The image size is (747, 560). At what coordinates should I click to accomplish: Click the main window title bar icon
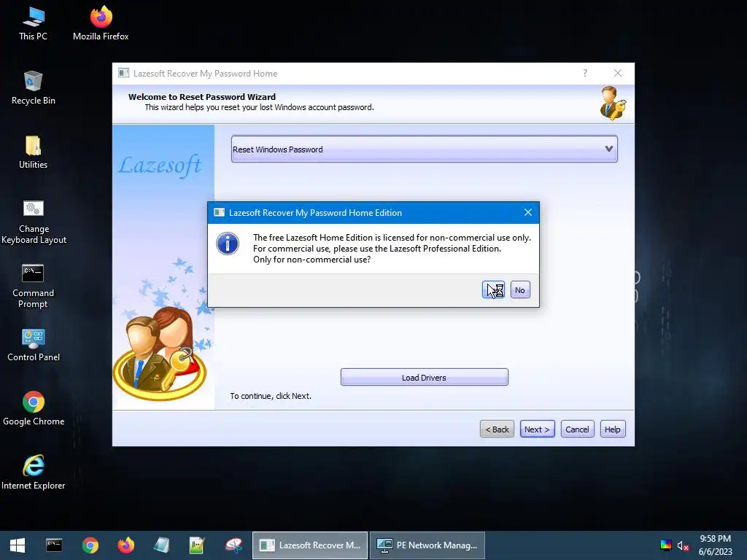[124, 73]
